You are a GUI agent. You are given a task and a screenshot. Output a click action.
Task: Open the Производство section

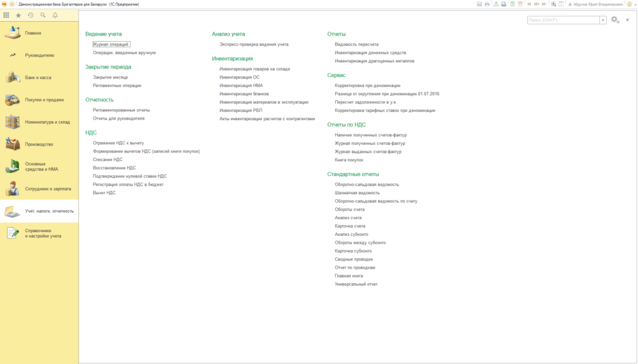(39, 144)
